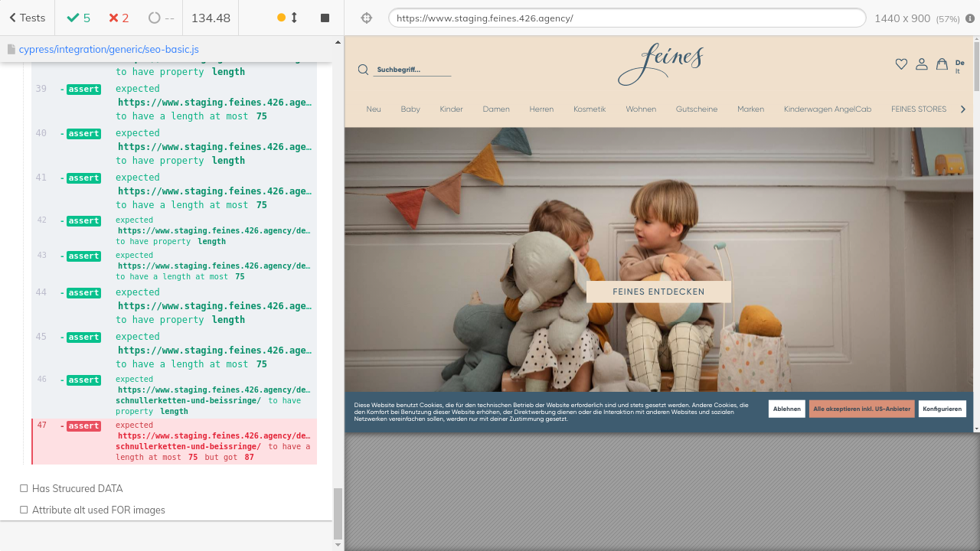
Task: Click the command log scrollbar
Action: click(x=338, y=513)
